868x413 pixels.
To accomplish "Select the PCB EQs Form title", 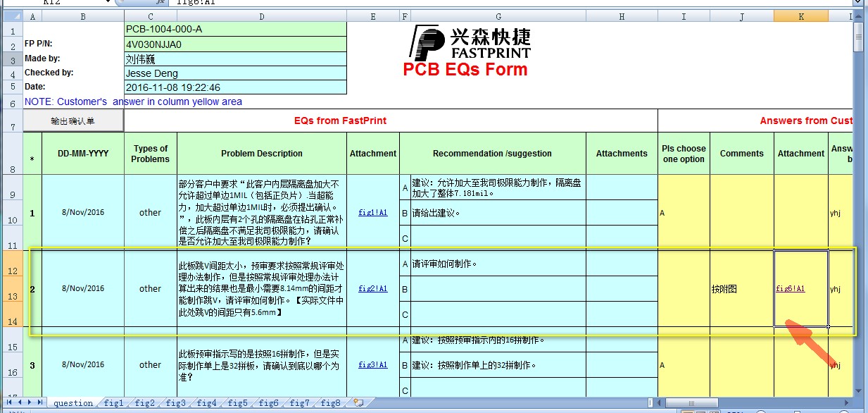I will (465, 70).
